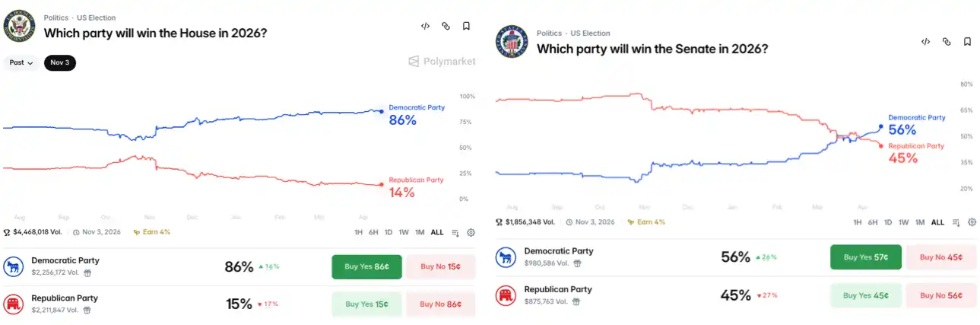980x325 pixels.
Task: Click Buy Yes 86¢ for Democratic House
Action: [366, 267]
